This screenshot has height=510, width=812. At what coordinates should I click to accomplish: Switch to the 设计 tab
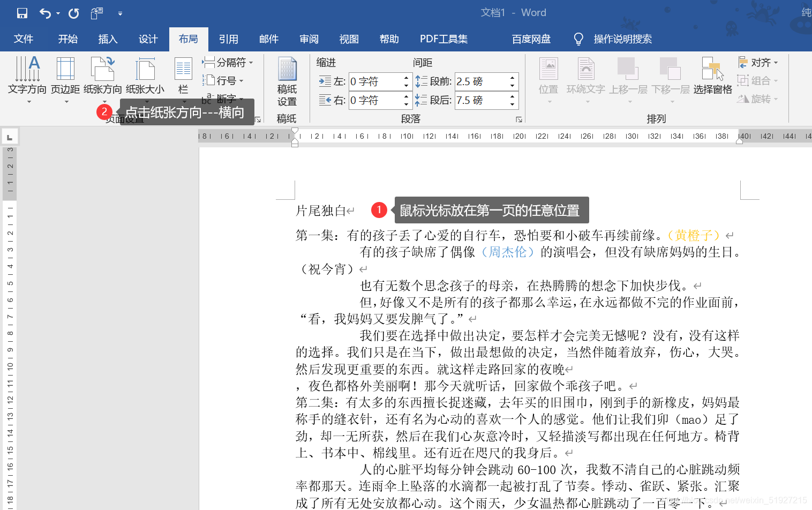(x=148, y=39)
